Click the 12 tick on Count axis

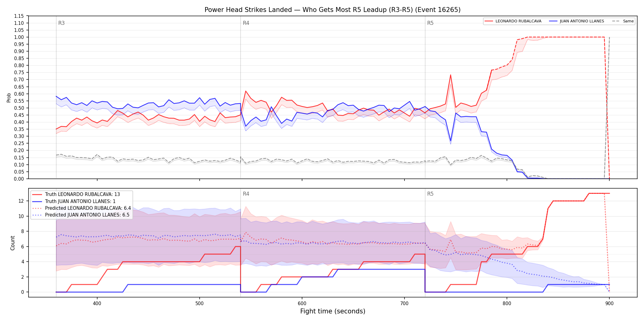pyautogui.click(x=21, y=201)
